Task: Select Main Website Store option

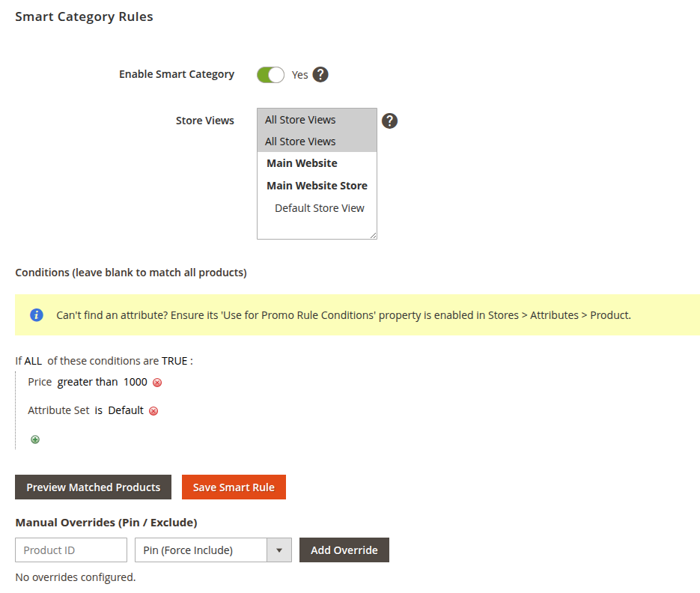Action: pyautogui.click(x=317, y=186)
